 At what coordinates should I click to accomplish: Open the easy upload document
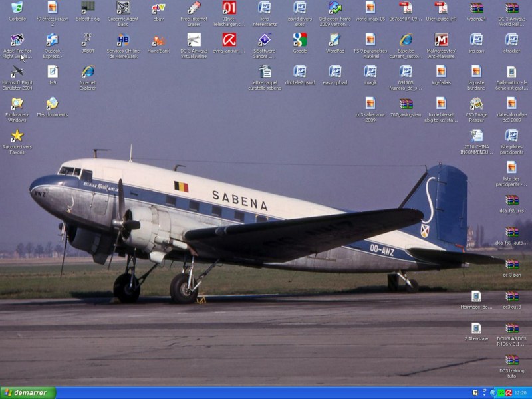click(x=335, y=72)
